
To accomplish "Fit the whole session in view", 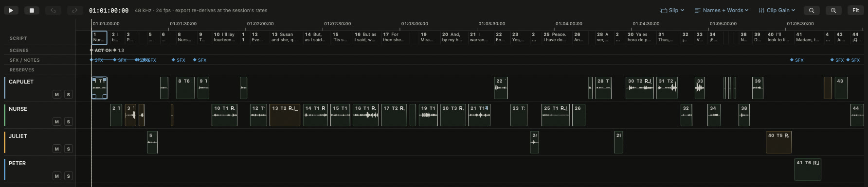I will [x=855, y=10].
